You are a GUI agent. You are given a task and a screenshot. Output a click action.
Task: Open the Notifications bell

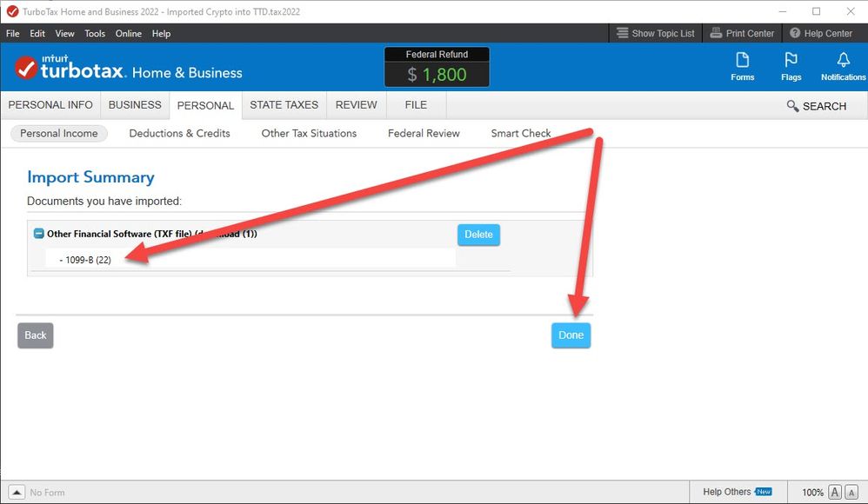tap(843, 66)
